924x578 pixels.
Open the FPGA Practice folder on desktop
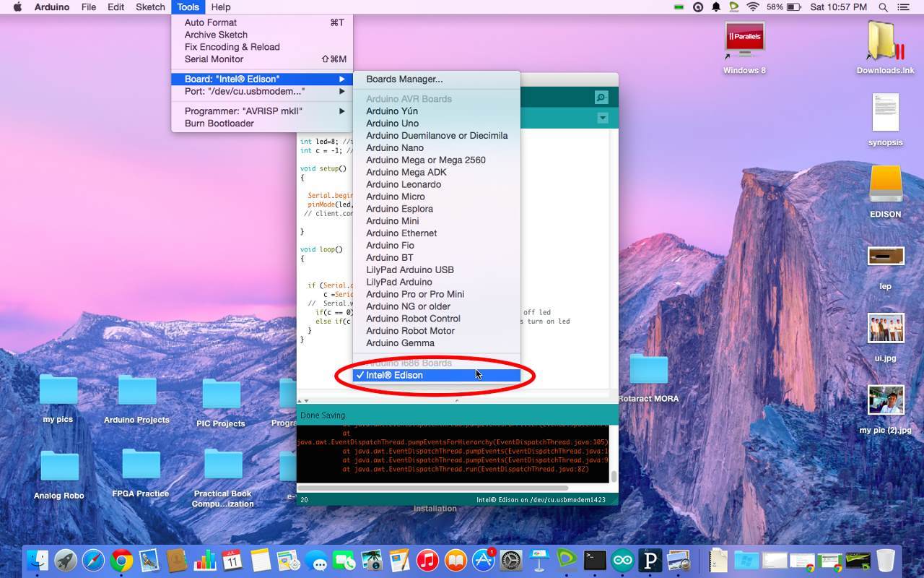pos(141,465)
